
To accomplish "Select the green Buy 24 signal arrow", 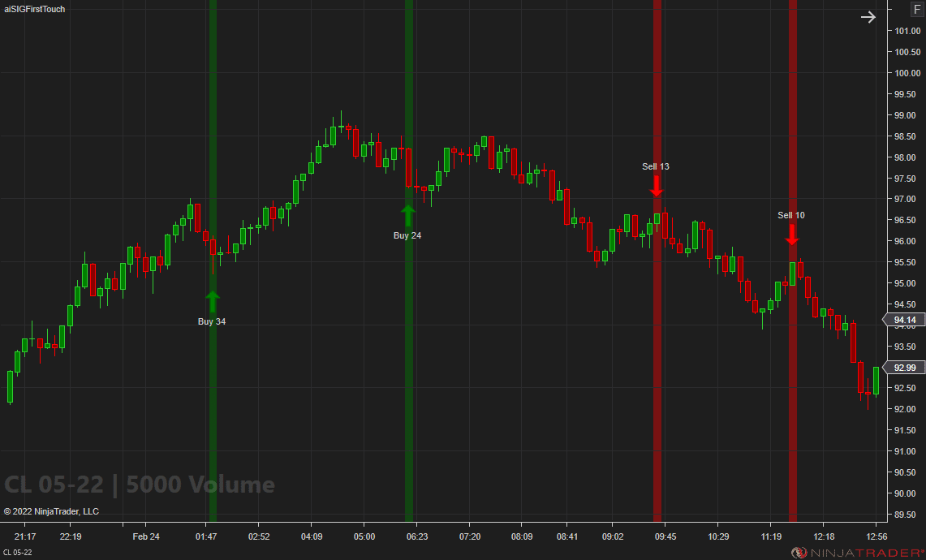I will (407, 214).
